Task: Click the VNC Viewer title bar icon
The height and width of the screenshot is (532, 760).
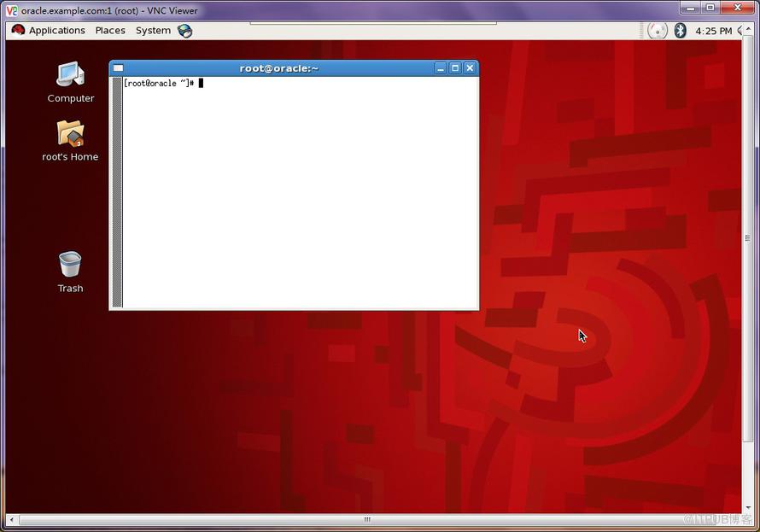Action: (x=11, y=10)
